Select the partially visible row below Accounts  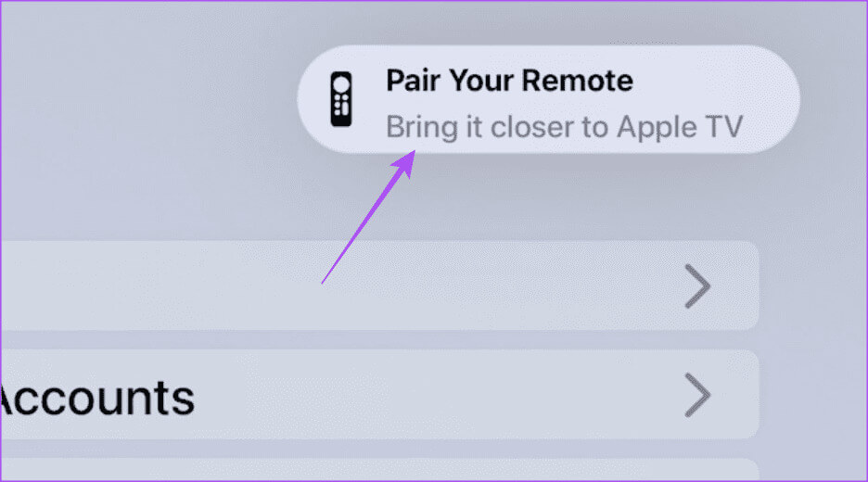[379, 470]
